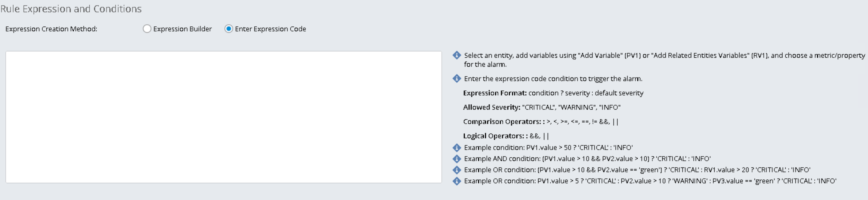Click info icon beside 'Example condition' line

coord(457,148)
